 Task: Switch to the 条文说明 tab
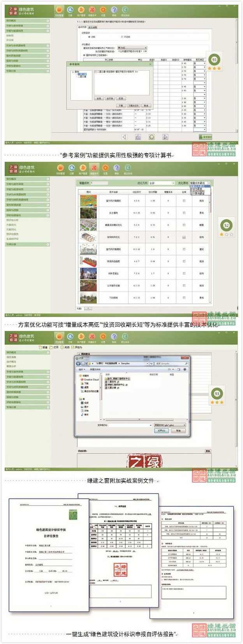pos(93,27)
